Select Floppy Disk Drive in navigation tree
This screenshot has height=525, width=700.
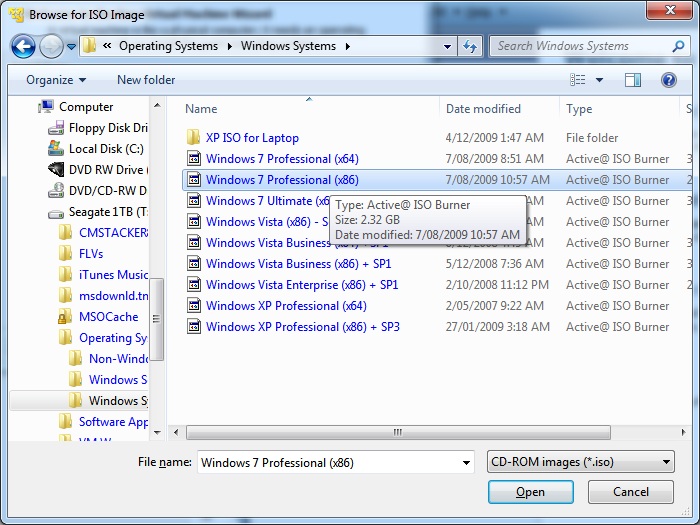pos(108,128)
